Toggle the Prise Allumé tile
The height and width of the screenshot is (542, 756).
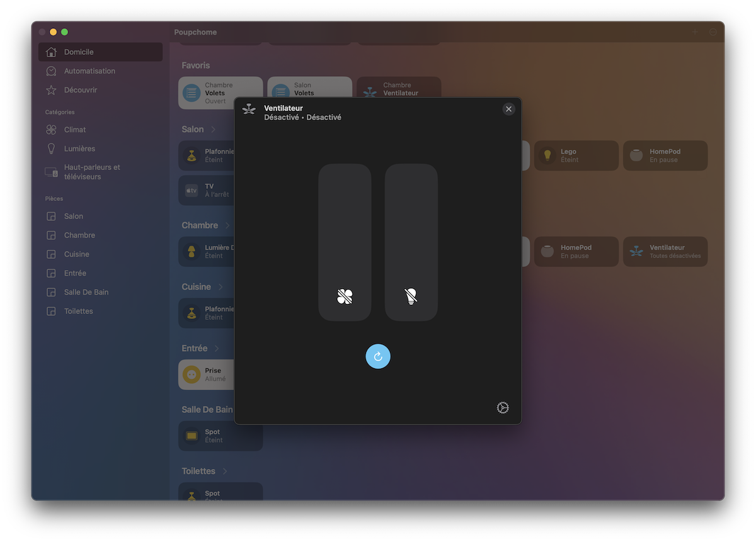pyautogui.click(x=207, y=375)
